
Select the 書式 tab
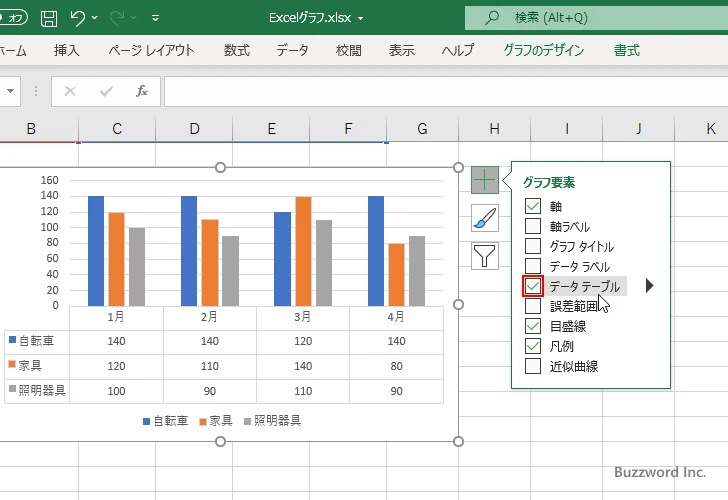click(627, 50)
